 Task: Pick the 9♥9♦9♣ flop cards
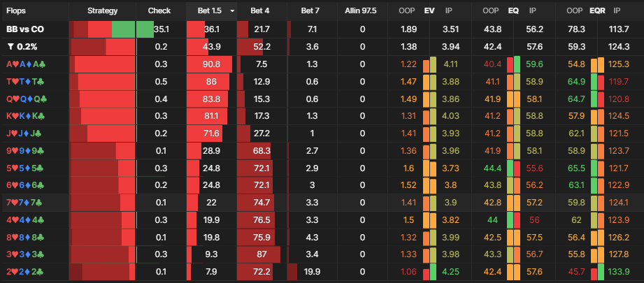click(26, 150)
